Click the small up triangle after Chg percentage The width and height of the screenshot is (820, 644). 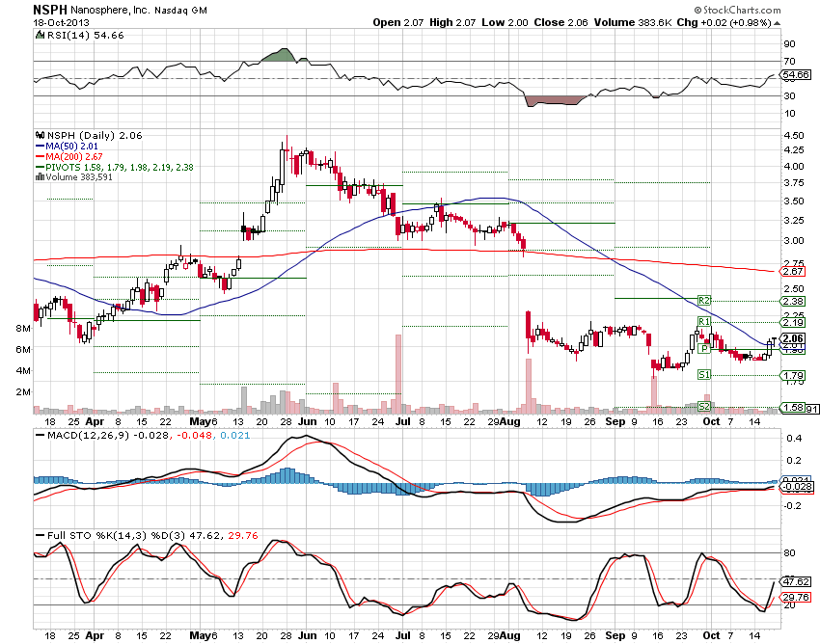coord(778,23)
